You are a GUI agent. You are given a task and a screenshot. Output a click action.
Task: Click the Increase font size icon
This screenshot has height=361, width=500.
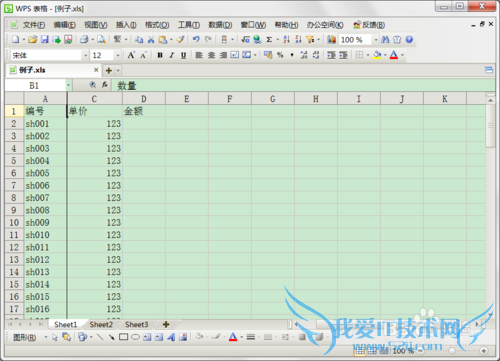[x=131, y=55]
